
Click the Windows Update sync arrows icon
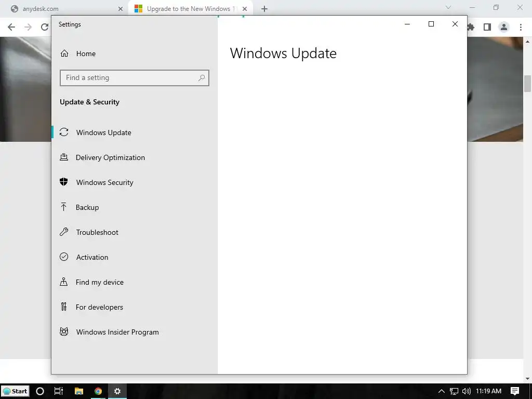tap(64, 132)
